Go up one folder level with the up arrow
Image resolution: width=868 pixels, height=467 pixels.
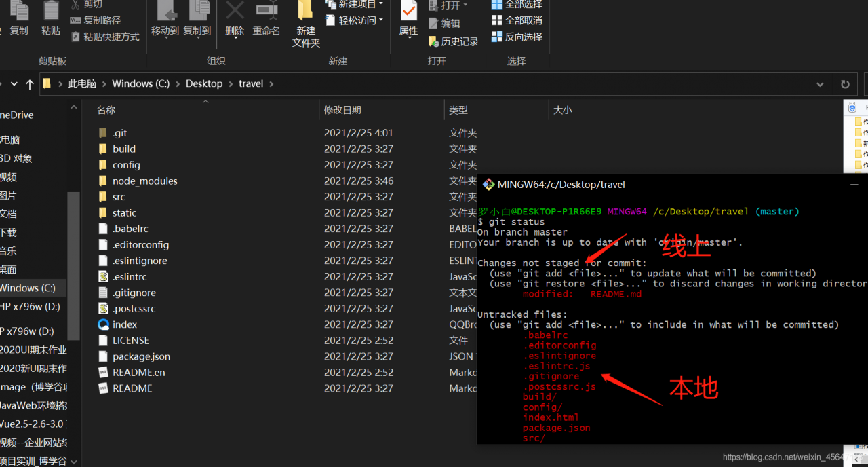coord(29,84)
